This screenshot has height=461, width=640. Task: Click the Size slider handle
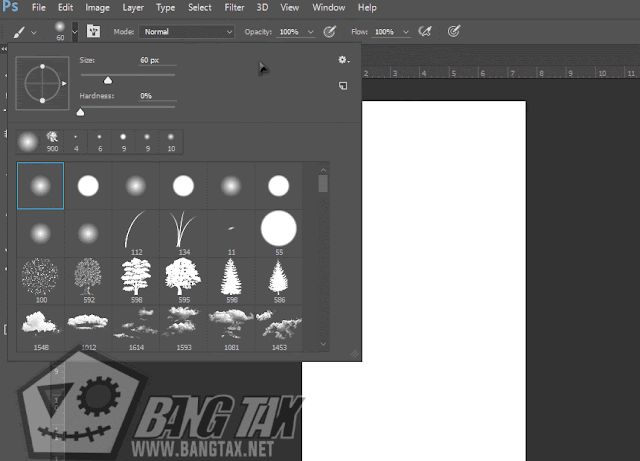coord(108,80)
